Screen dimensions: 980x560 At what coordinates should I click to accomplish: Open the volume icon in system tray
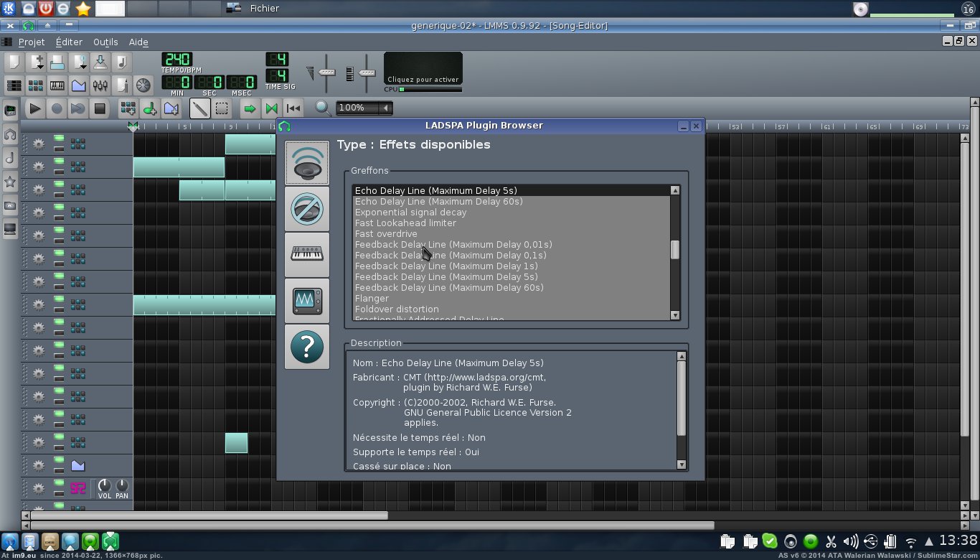850,541
